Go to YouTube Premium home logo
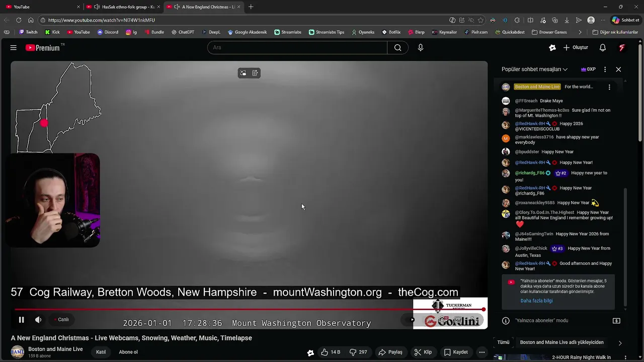This screenshot has height=362, width=644. click(42, 48)
